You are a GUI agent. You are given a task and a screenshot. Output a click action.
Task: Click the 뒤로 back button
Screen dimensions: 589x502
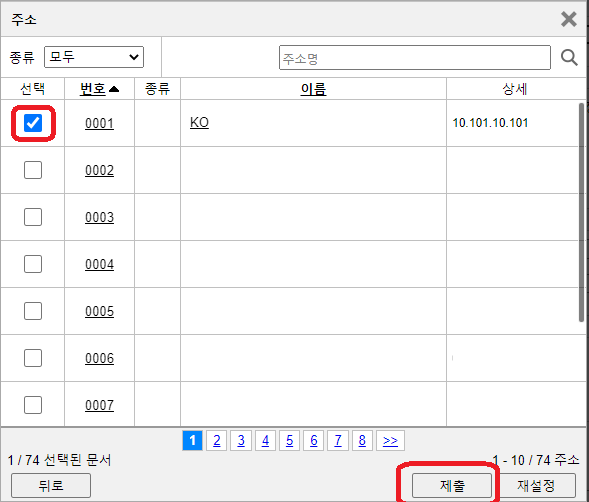[x=51, y=485]
